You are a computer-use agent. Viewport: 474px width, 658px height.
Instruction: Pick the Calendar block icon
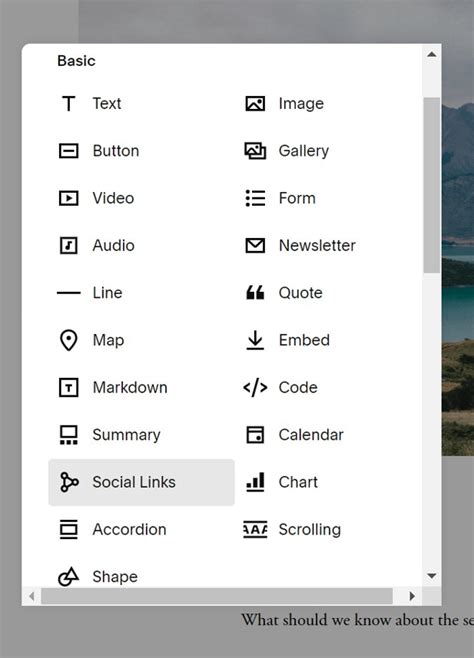click(255, 435)
